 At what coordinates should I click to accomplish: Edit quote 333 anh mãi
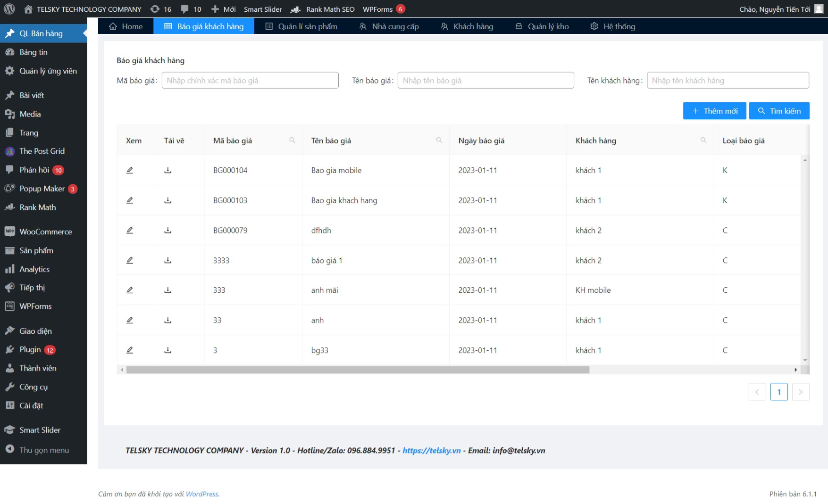130,290
